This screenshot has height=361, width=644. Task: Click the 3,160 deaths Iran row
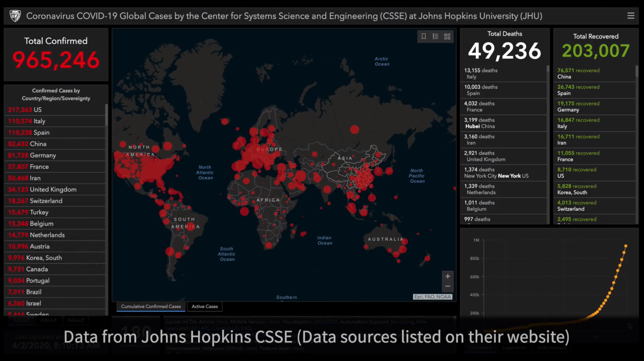point(503,139)
